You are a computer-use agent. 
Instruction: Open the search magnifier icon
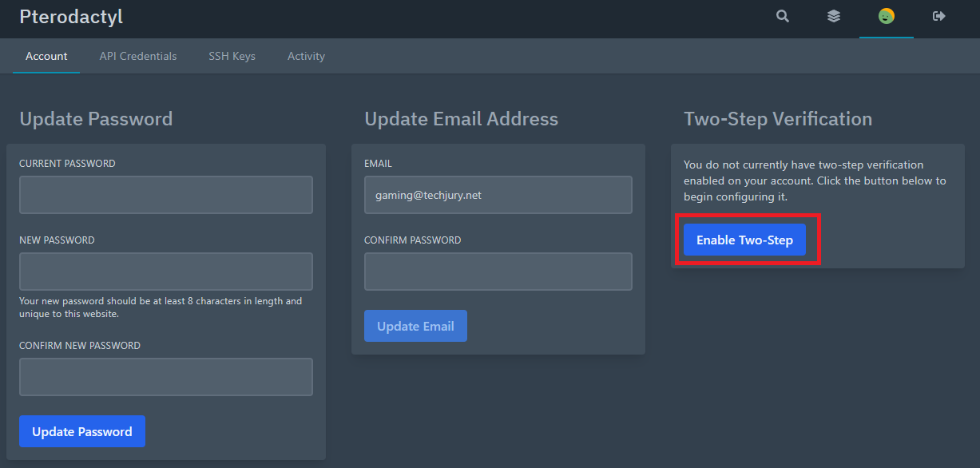(x=783, y=16)
